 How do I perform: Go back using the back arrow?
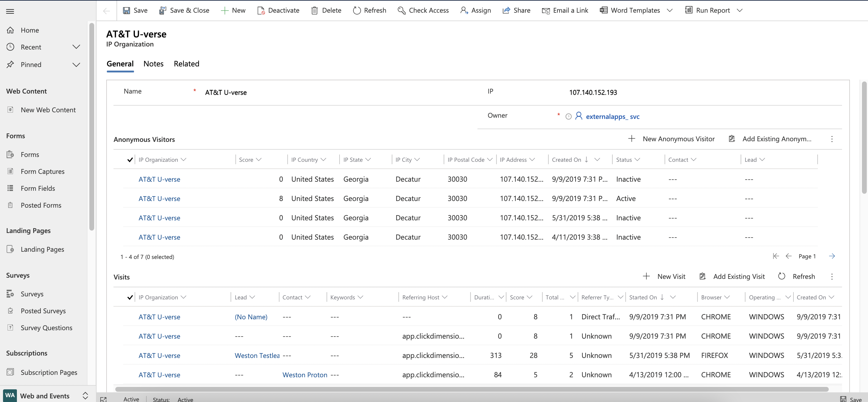[107, 11]
